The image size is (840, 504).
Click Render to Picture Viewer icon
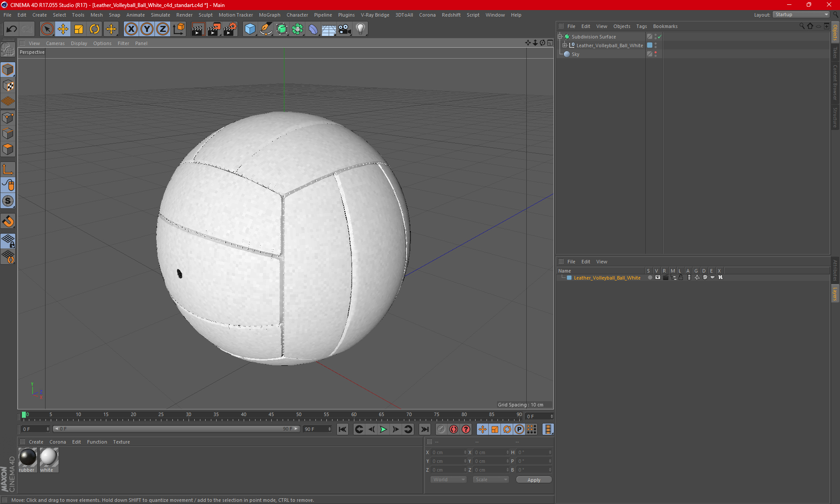214,29
